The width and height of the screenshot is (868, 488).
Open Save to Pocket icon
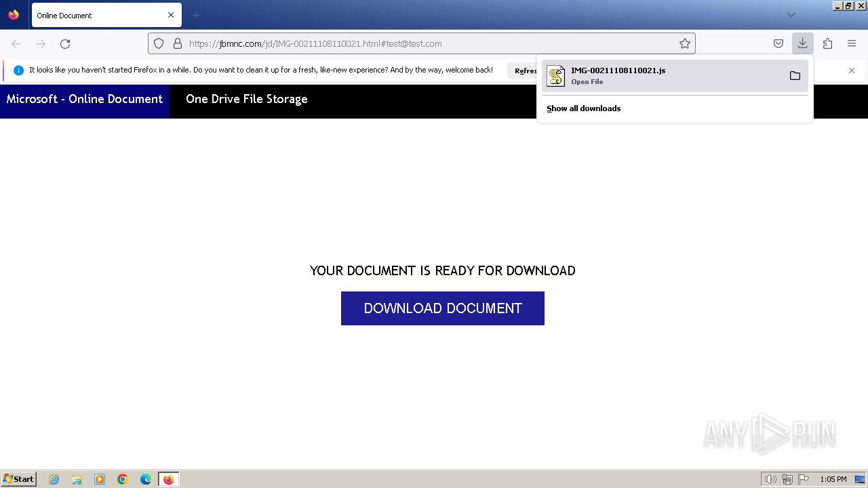coord(778,43)
